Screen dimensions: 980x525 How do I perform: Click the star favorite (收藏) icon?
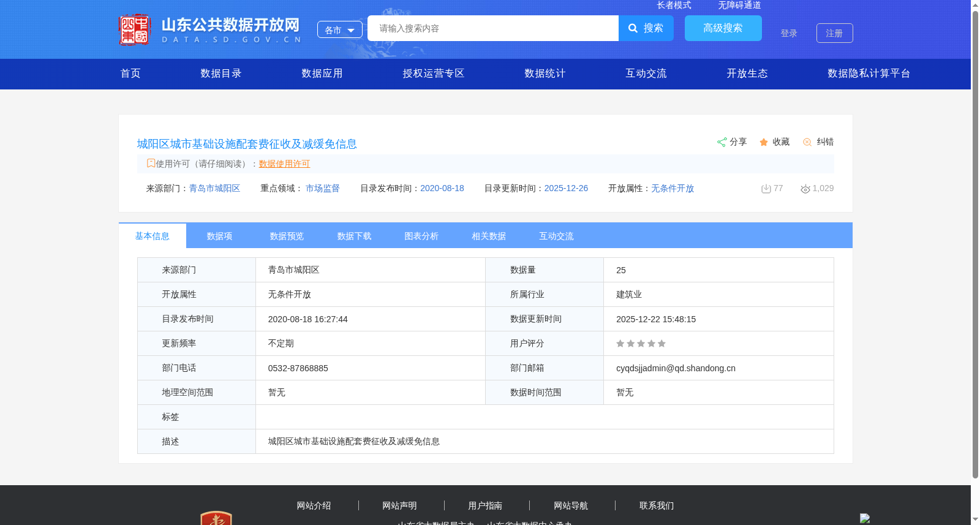pos(764,142)
